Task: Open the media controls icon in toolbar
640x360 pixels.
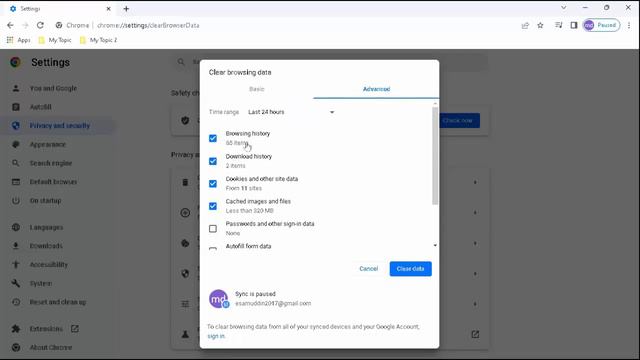Action: [x=558, y=25]
